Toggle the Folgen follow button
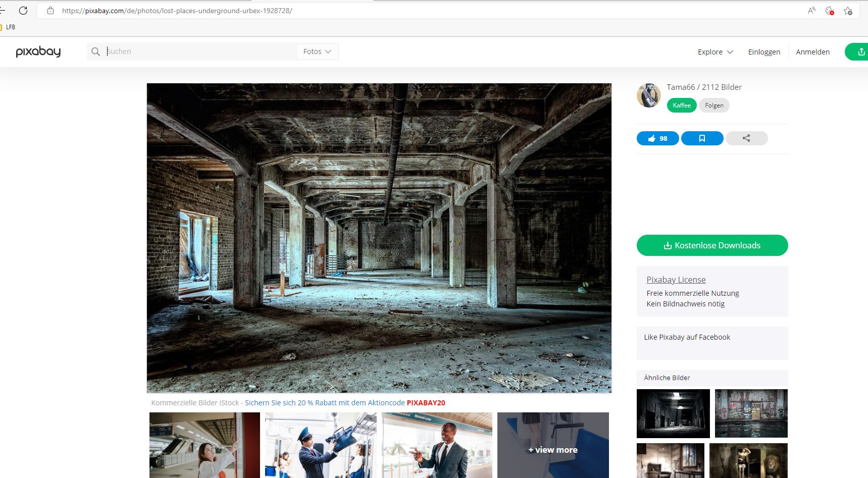This screenshot has width=868, height=478. [x=714, y=105]
